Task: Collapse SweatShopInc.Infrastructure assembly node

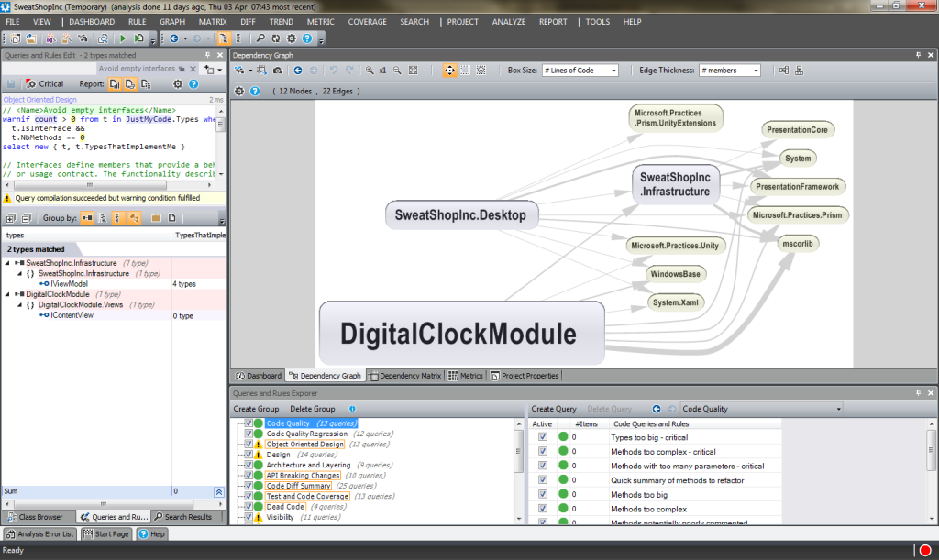Action: point(7,263)
